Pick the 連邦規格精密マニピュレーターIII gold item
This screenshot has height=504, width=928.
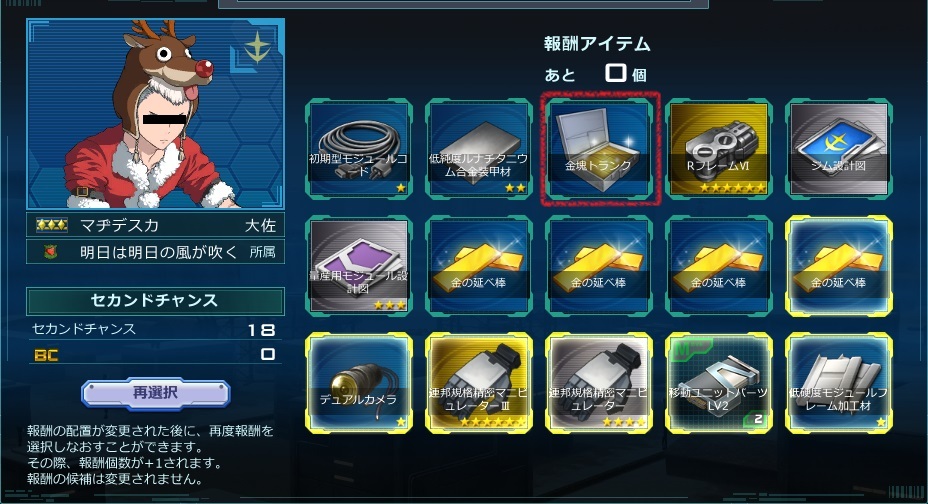[478, 383]
